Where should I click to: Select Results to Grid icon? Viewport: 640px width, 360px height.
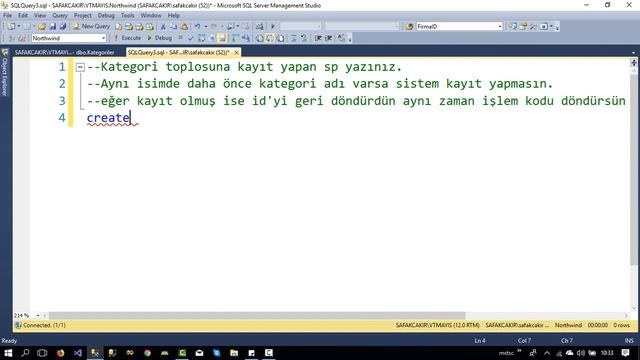(270, 38)
